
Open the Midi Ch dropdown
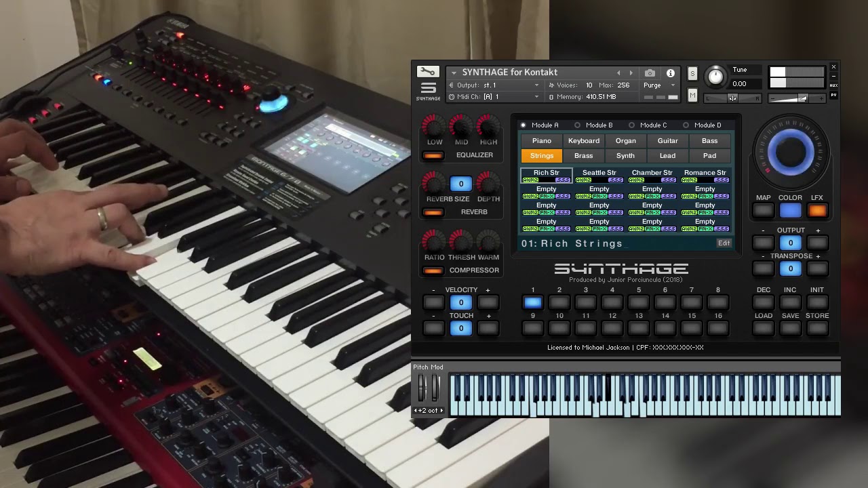[x=494, y=97]
